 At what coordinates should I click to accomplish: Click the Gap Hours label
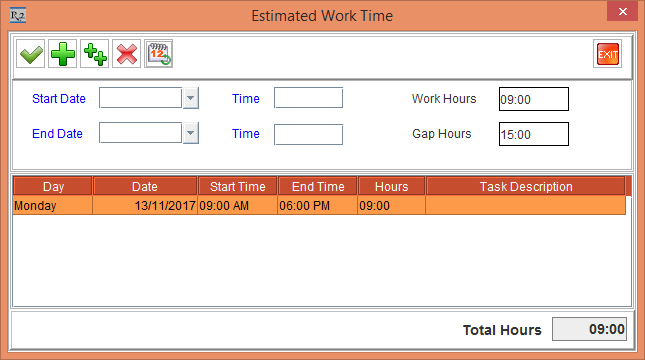click(x=442, y=134)
